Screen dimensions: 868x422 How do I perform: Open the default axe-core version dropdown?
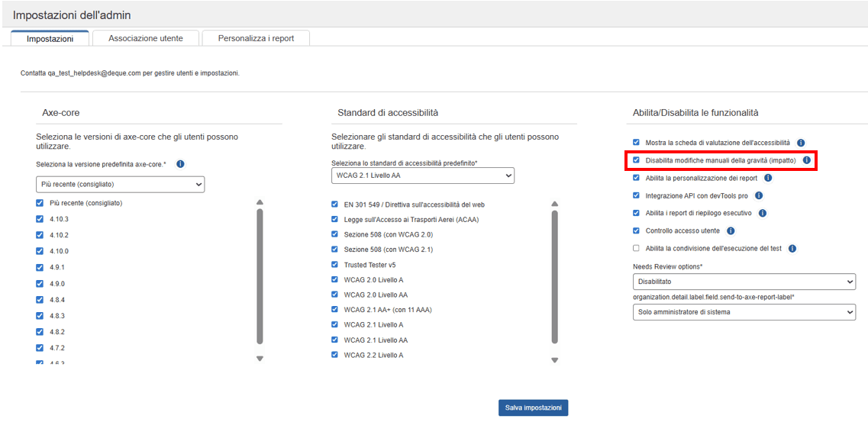coord(120,184)
